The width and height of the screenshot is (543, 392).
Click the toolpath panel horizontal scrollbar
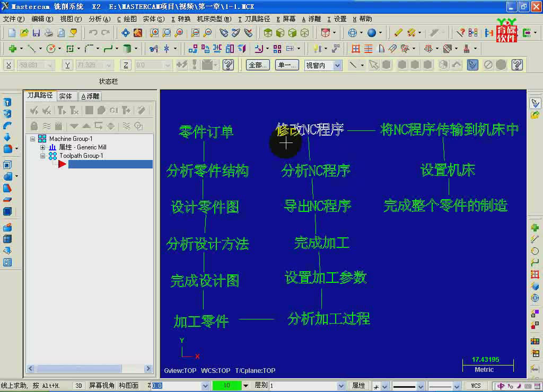point(89,369)
